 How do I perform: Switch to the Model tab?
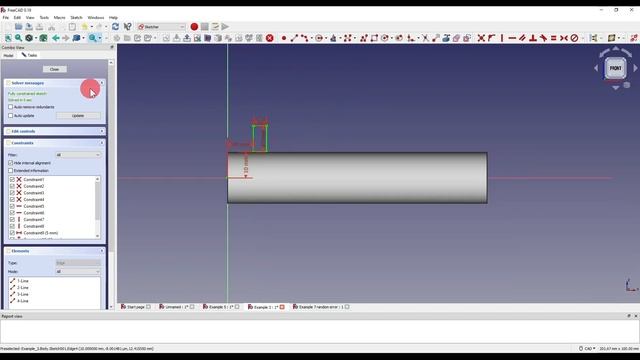coord(8,55)
